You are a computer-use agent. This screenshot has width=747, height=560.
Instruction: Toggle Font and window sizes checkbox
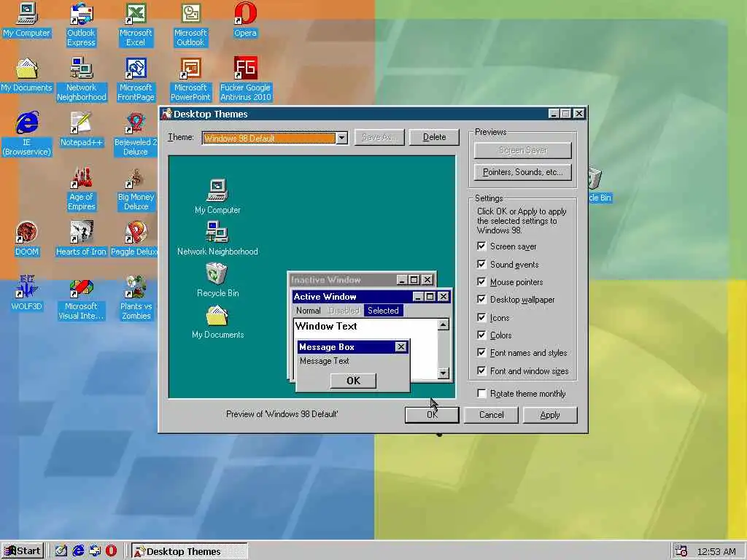coord(481,371)
